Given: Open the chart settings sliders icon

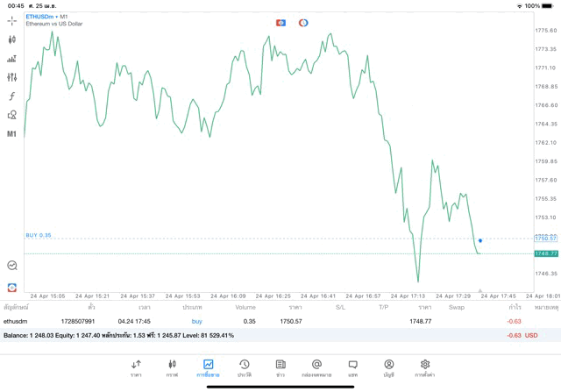Looking at the screenshot, I should (11, 77).
